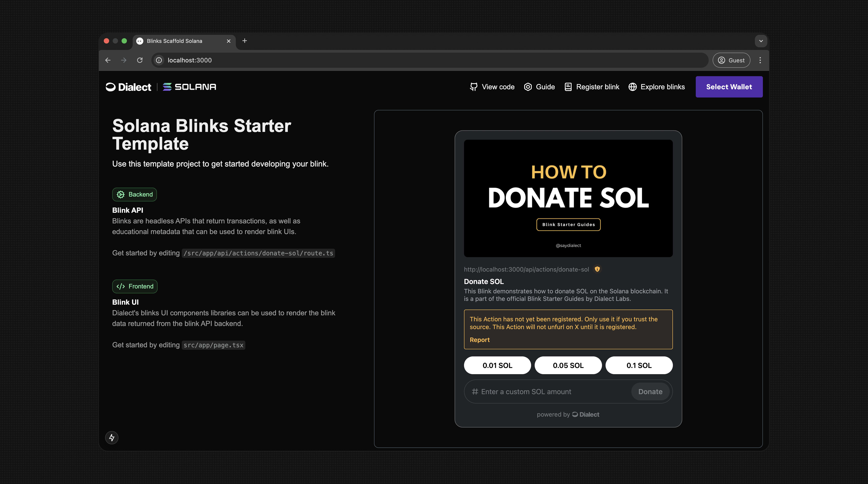Open a new browser tab with plus icon
This screenshot has width=868, height=484.
(245, 41)
